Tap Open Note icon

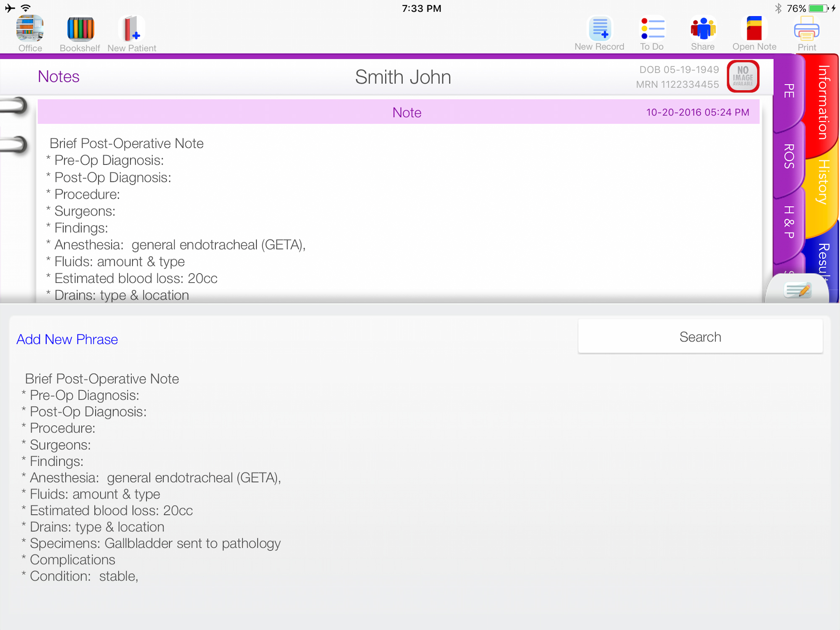pyautogui.click(x=754, y=29)
